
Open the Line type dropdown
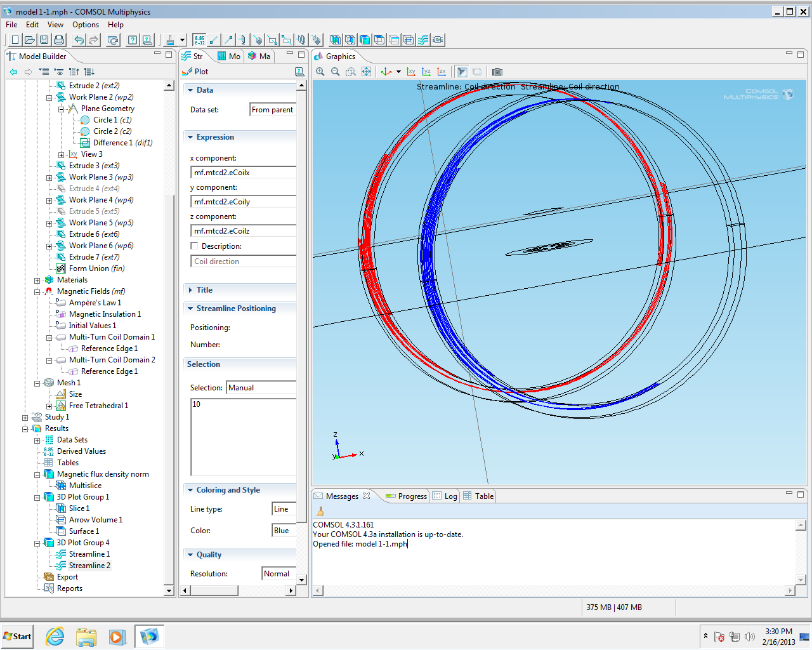[x=284, y=509]
